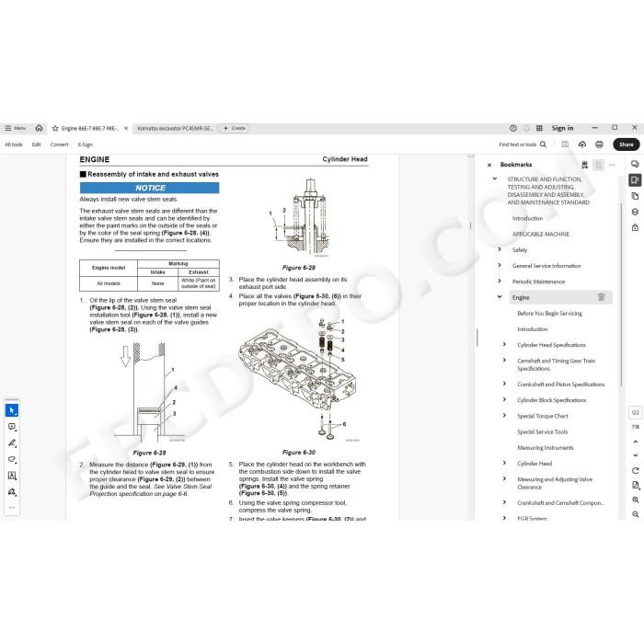Open the APPLICABLE MACHINE bookmark
The height and width of the screenshot is (644, 644).
pyautogui.click(x=541, y=234)
